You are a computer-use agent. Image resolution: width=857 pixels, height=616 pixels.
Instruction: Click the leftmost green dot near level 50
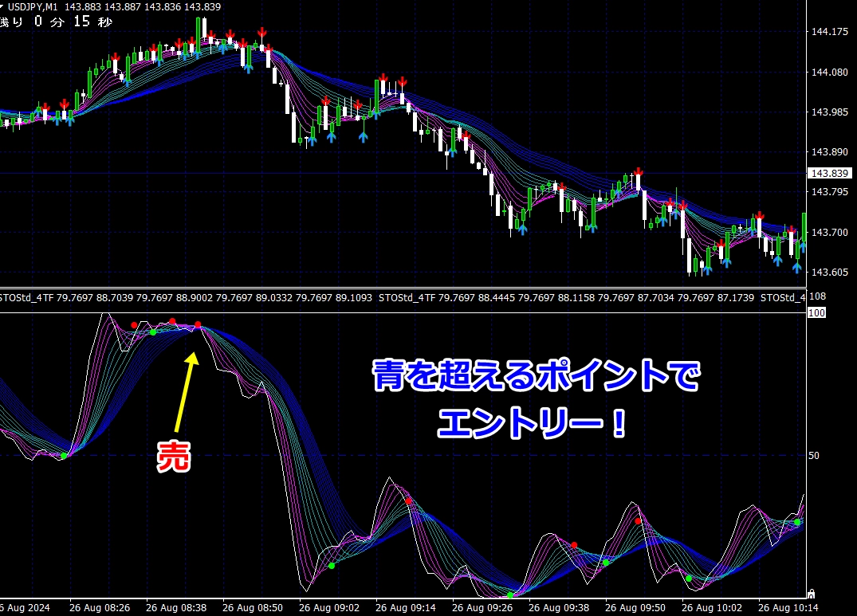tap(64, 456)
